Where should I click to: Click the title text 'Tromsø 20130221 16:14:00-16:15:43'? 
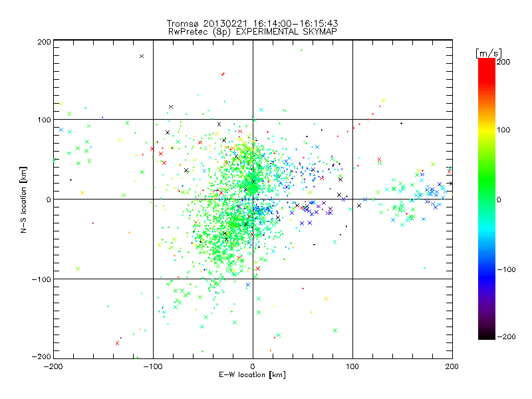point(252,23)
